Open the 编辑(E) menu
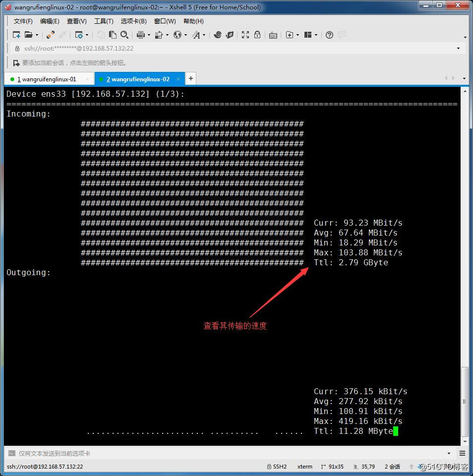Screen dimensions: 473x476 (50, 21)
